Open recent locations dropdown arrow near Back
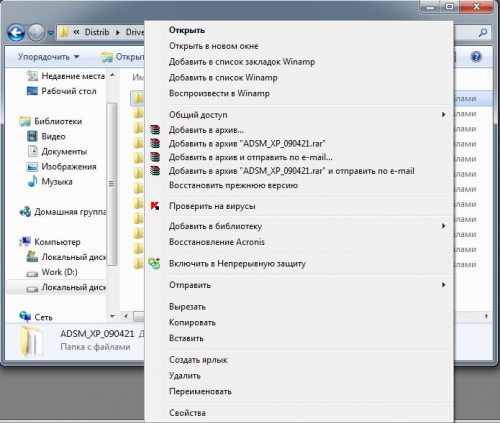This screenshot has height=423, width=500. click(x=51, y=33)
